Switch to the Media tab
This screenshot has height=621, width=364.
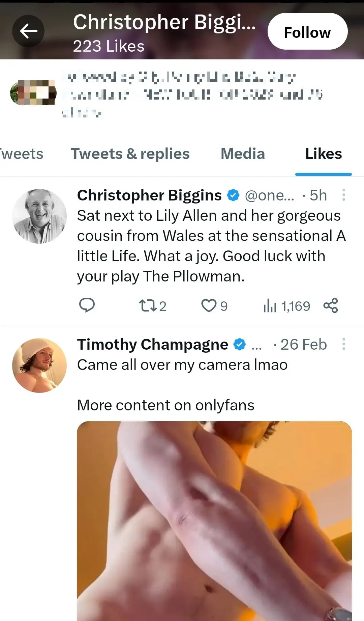coord(242,154)
